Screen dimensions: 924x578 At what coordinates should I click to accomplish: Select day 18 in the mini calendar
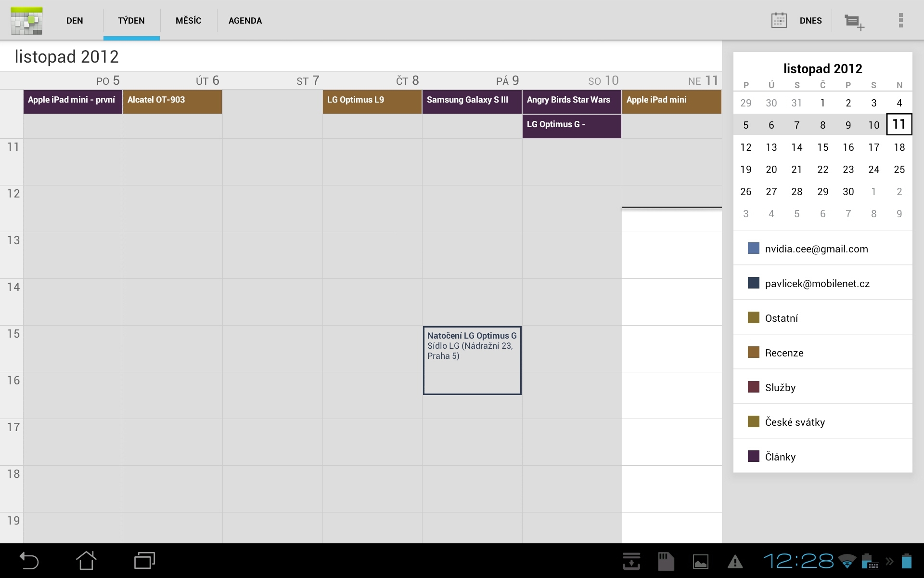click(899, 147)
